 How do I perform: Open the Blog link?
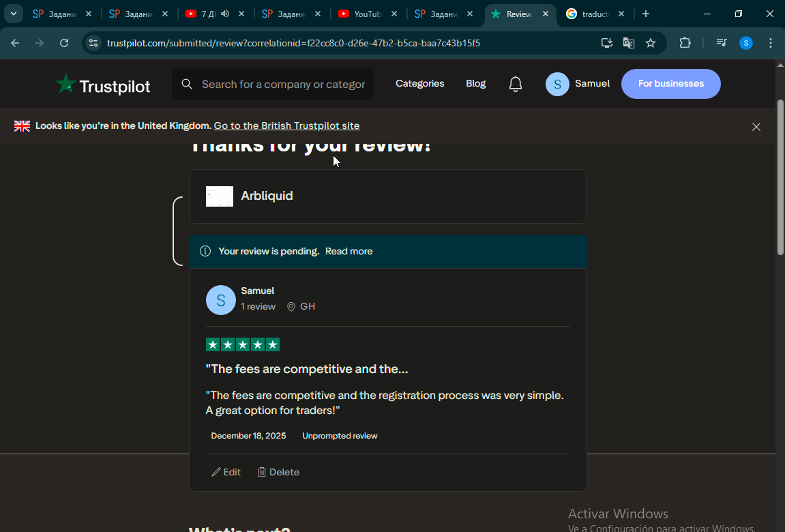[x=475, y=84]
